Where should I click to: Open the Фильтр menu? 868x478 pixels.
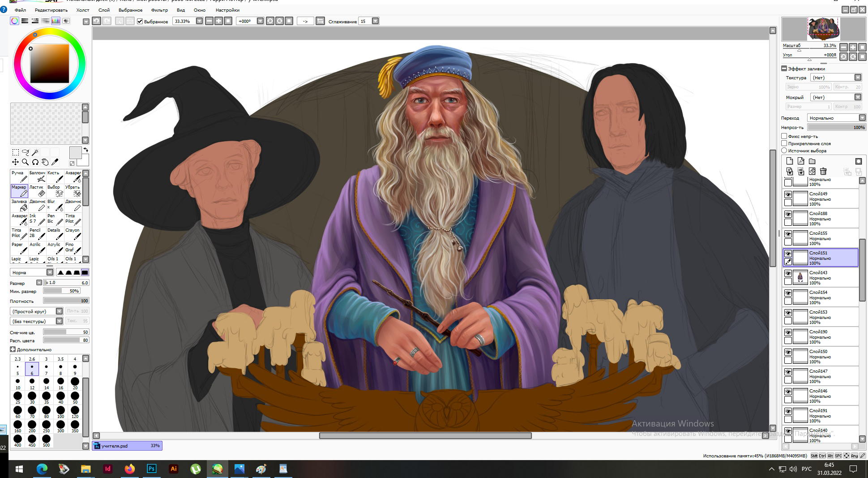[x=159, y=10]
